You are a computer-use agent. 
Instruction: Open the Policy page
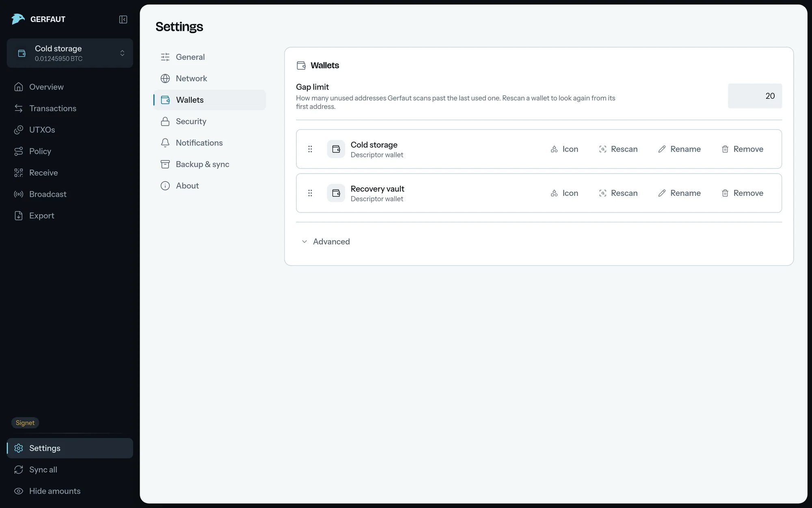[70, 151]
